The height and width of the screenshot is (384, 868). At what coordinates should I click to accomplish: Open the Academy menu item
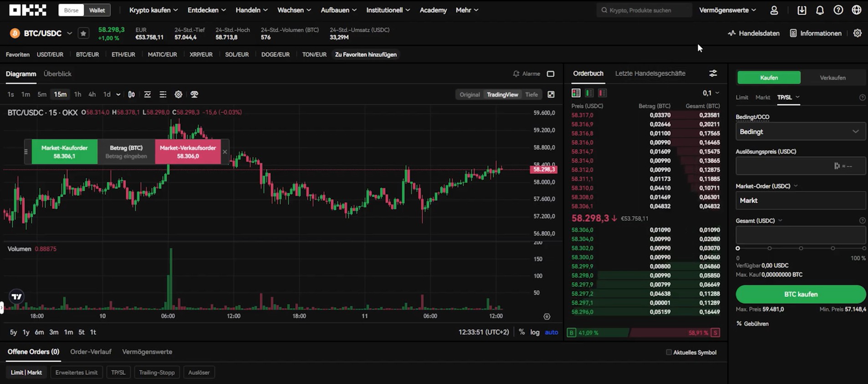click(433, 10)
